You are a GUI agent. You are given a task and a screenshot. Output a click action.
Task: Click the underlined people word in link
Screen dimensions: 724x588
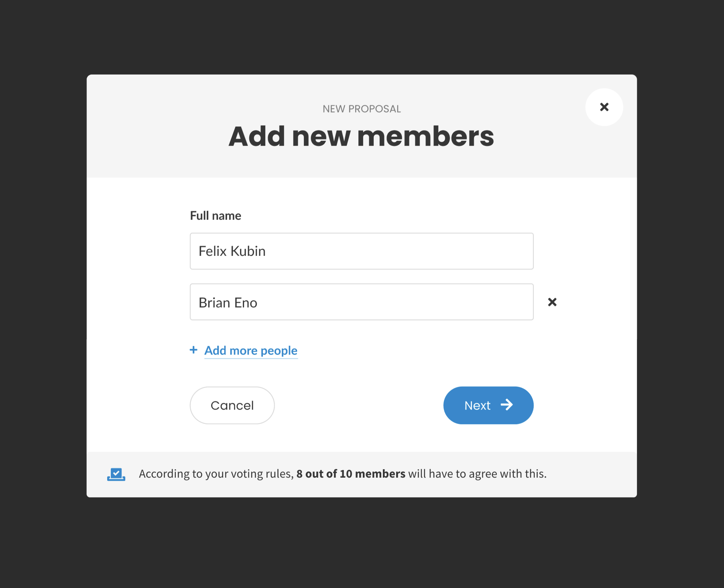(279, 351)
